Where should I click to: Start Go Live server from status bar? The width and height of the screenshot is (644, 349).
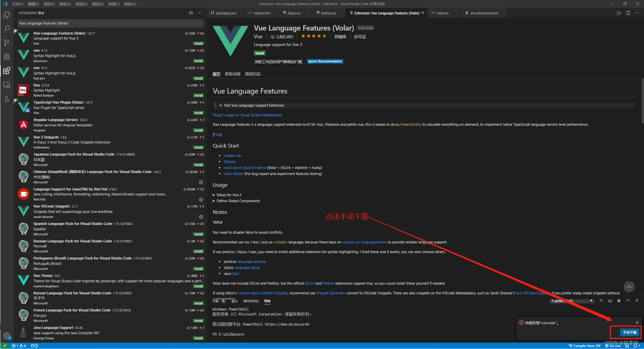613,346
